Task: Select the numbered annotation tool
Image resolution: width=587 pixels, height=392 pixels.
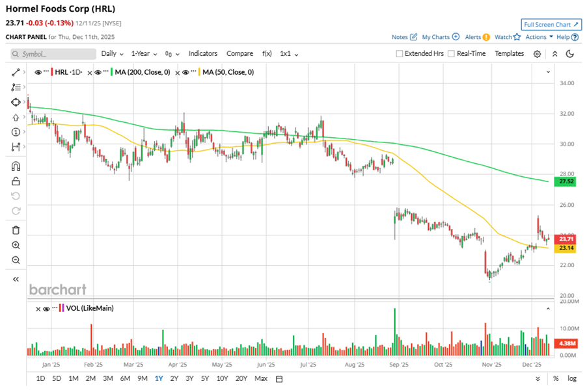Action: click(x=16, y=132)
